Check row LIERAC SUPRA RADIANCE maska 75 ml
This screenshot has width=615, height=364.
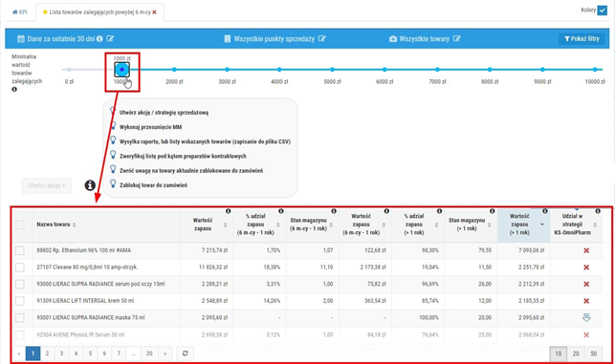[x=20, y=318]
